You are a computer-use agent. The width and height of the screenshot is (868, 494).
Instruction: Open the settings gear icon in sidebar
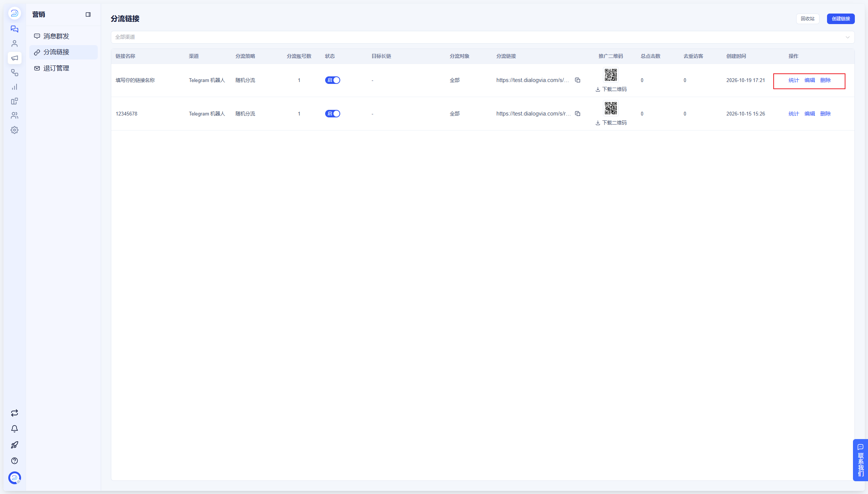[14, 130]
